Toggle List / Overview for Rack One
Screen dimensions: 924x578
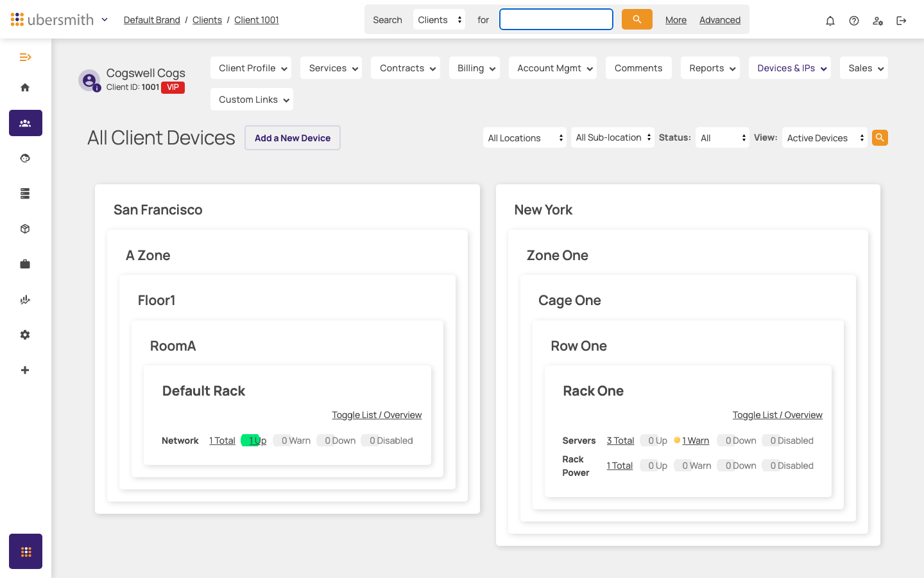point(778,415)
